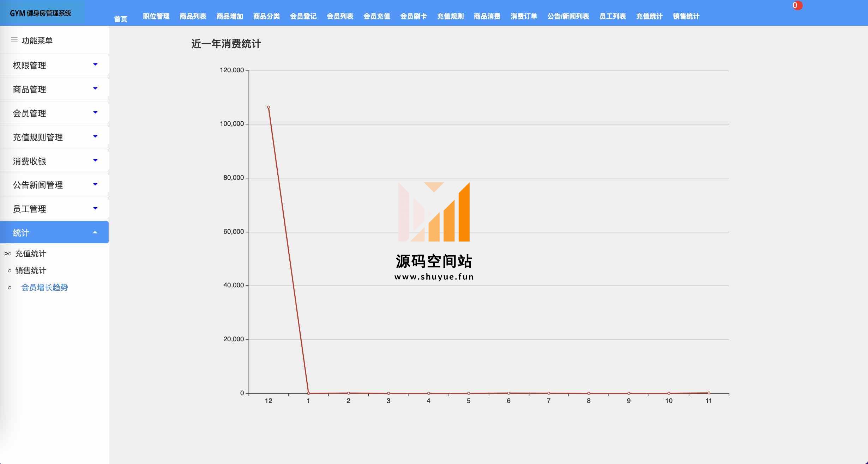The image size is (868, 464).
Task: Open 商品增加 in the top navigation
Action: coord(230,16)
